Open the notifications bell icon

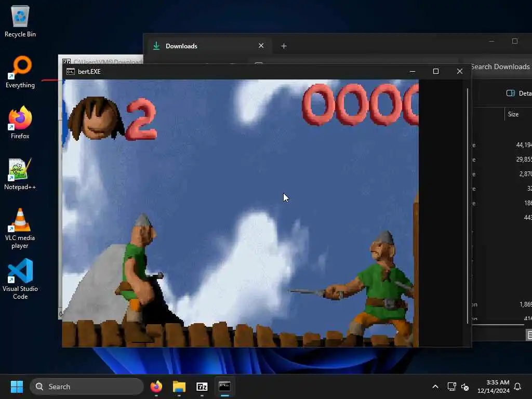coord(518,387)
